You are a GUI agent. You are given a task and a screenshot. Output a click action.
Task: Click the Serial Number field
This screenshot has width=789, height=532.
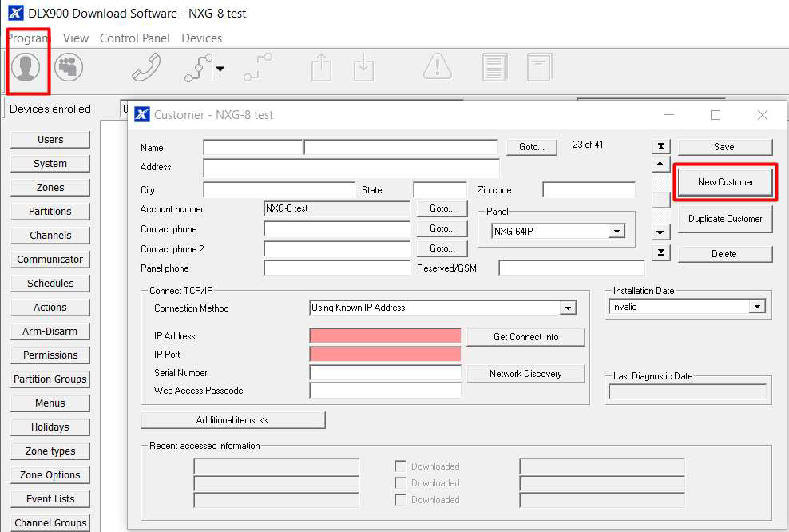(x=385, y=373)
